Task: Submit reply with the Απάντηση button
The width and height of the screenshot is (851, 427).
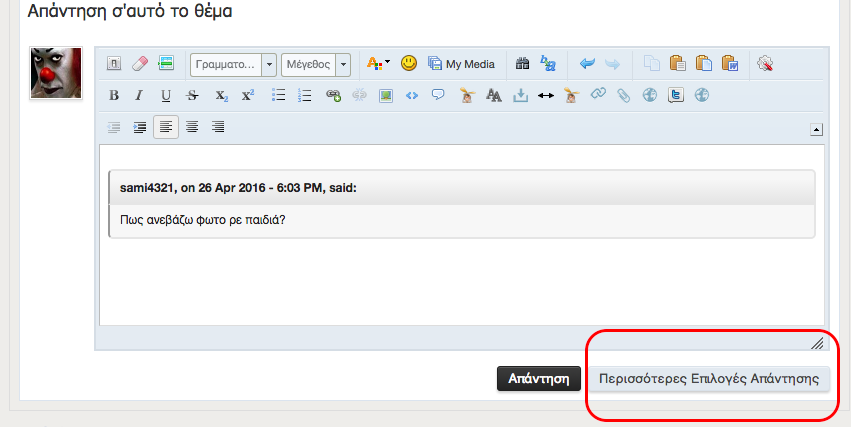Action: point(538,379)
